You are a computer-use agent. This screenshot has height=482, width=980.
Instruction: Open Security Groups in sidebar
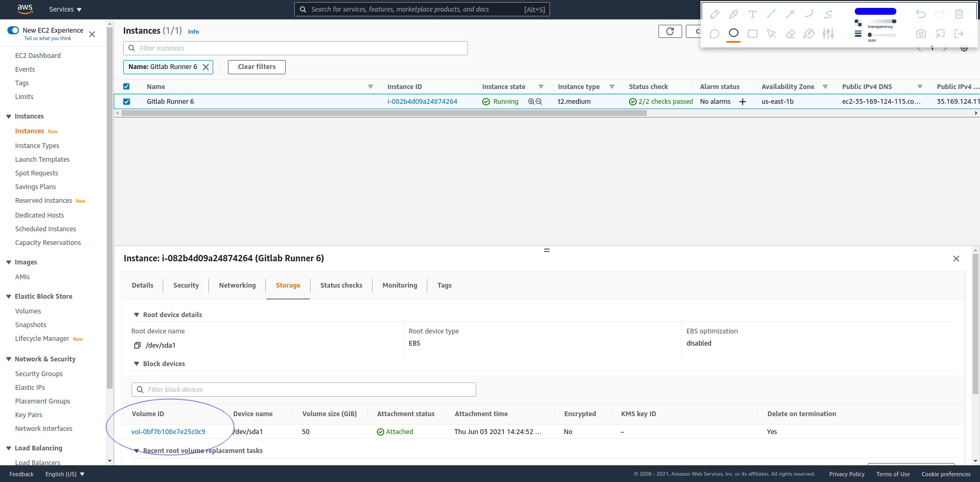[x=39, y=374]
